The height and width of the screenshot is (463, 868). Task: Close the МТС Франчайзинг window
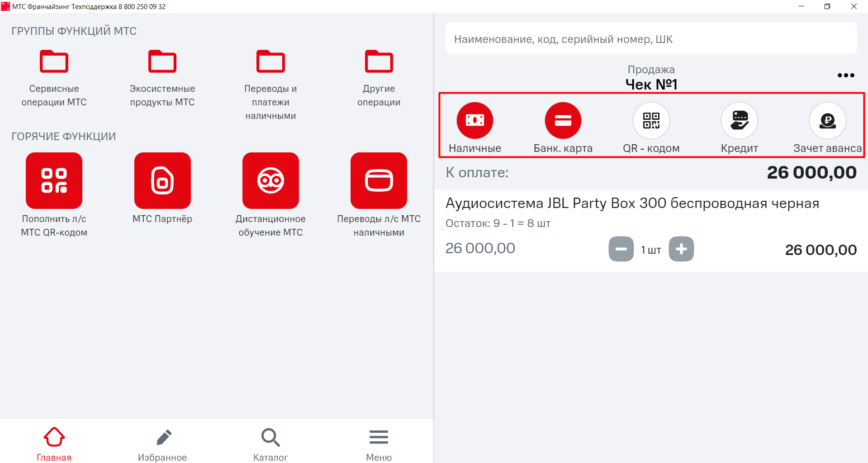(x=854, y=6)
